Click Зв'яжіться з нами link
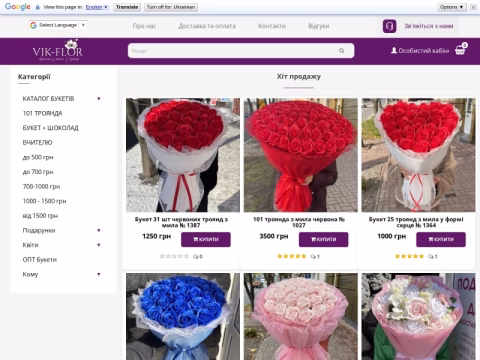The image size is (480, 360). pyautogui.click(x=429, y=26)
